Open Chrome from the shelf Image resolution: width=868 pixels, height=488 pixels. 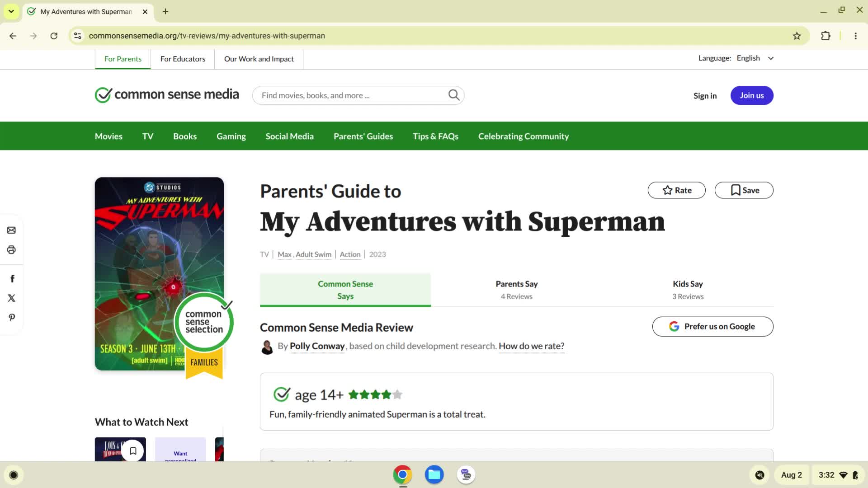click(402, 475)
